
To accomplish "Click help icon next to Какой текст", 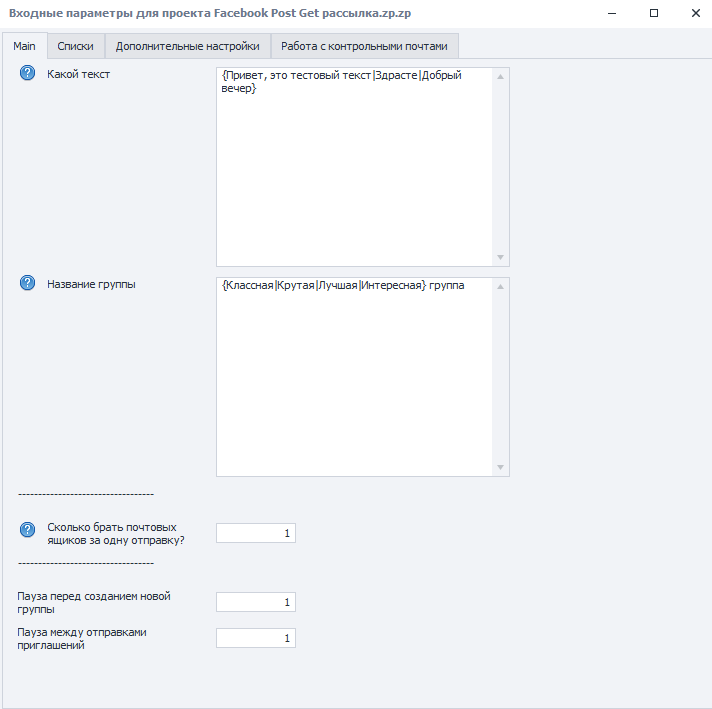I will coord(27,73).
